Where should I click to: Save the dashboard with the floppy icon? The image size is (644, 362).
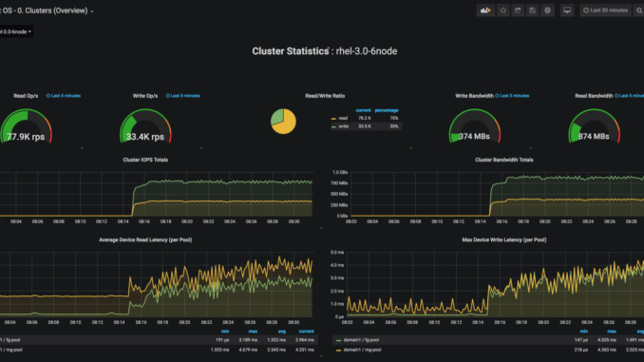pos(533,10)
